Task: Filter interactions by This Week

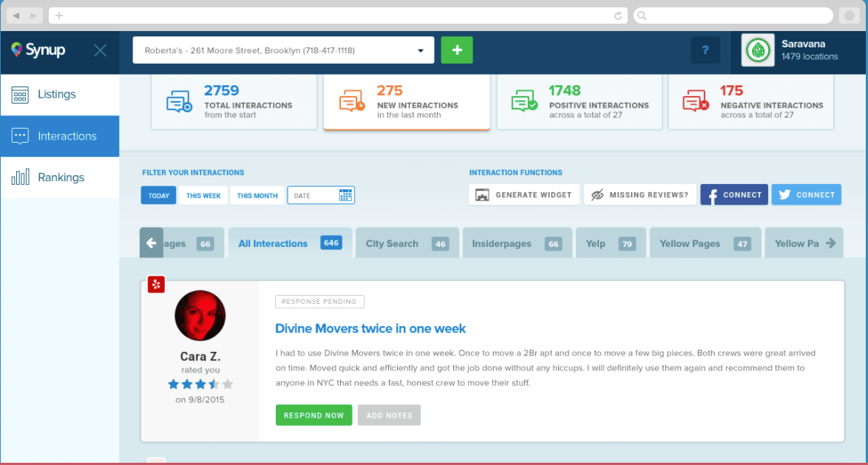Action: click(203, 195)
